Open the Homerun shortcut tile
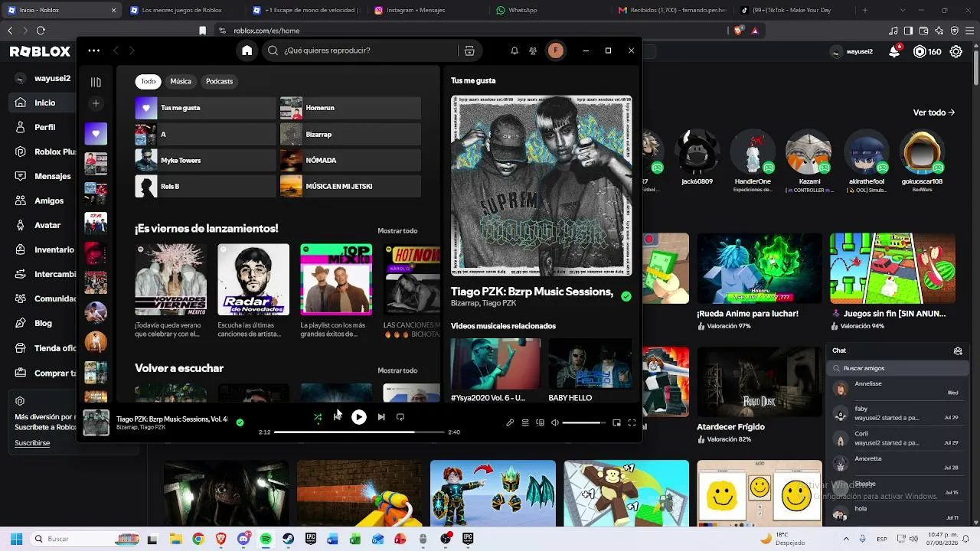The image size is (980, 551). (351, 108)
